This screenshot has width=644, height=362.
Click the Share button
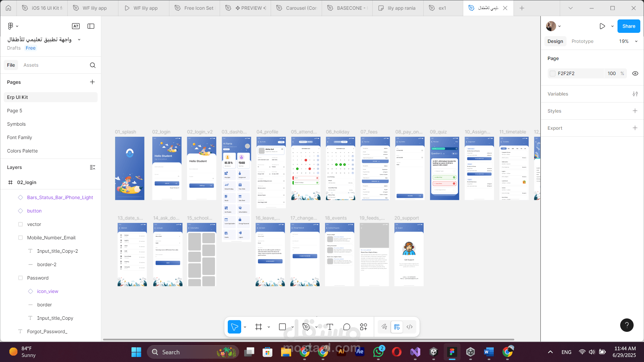click(629, 26)
